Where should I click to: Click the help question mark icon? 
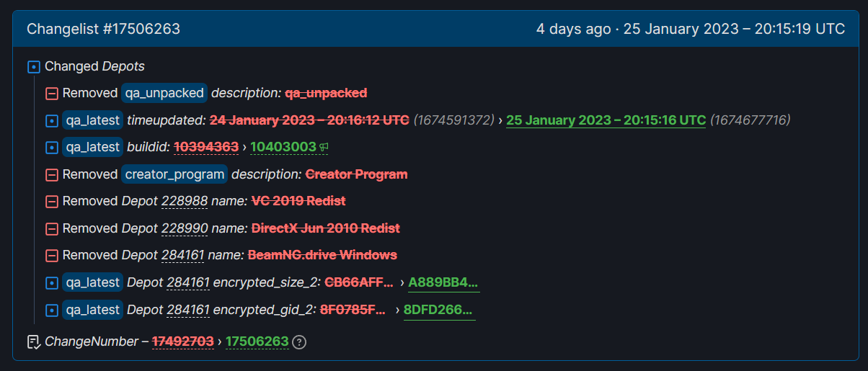point(299,341)
